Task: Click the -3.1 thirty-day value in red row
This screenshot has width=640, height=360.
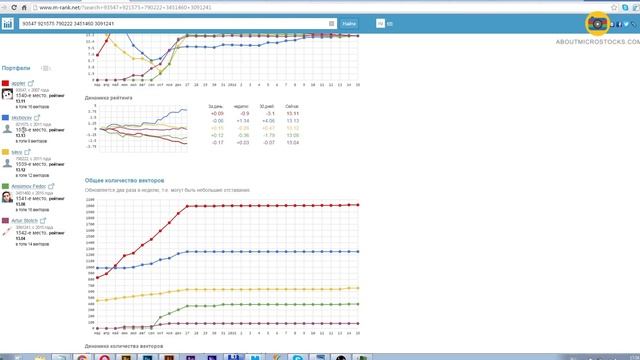Action: tap(270, 113)
